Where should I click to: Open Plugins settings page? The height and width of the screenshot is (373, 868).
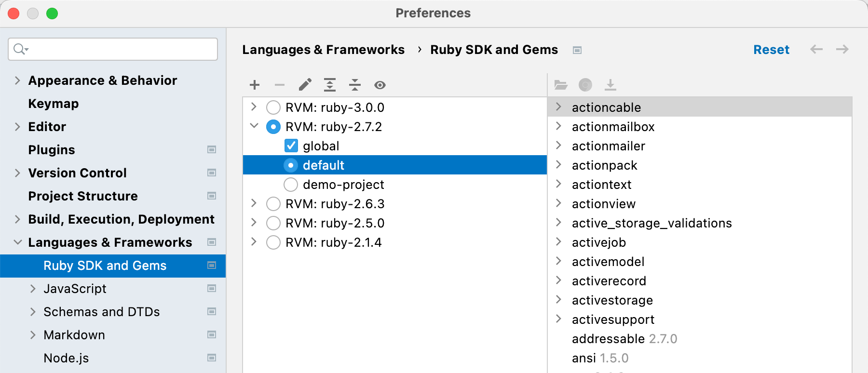tap(52, 150)
